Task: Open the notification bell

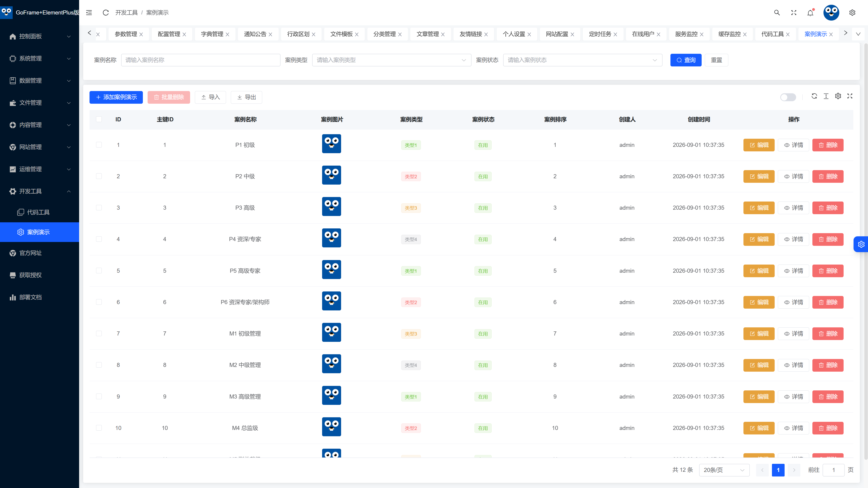Action: click(x=810, y=12)
